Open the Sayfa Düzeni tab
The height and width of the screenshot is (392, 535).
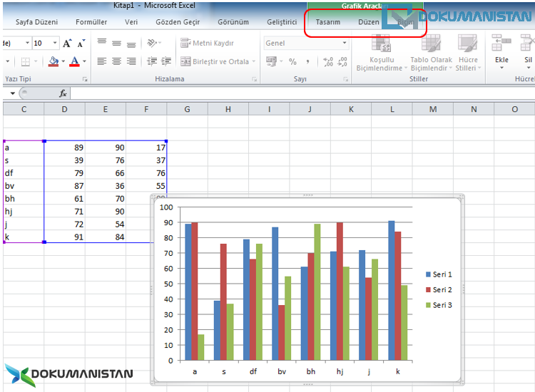point(36,22)
